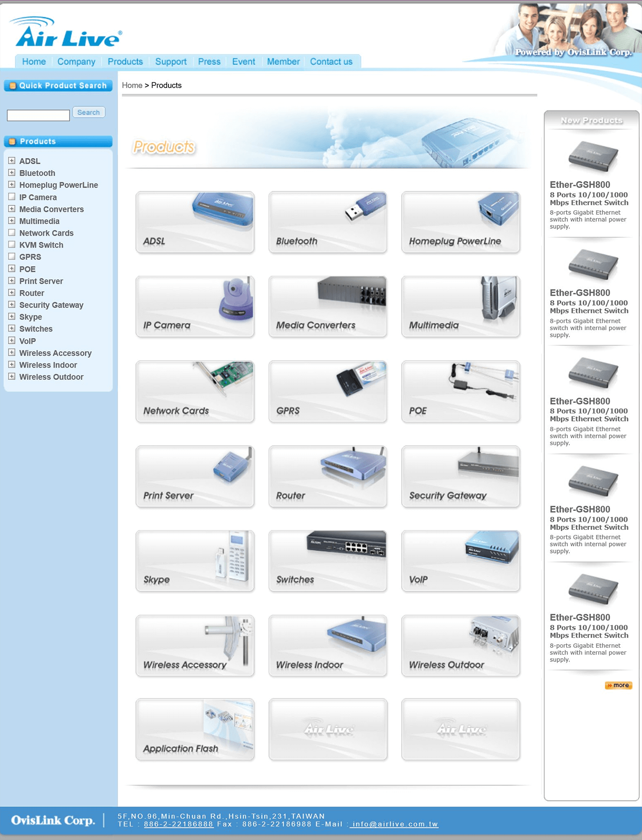Open the Router category tile
This screenshot has height=840, width=642.
pos(328,476)
